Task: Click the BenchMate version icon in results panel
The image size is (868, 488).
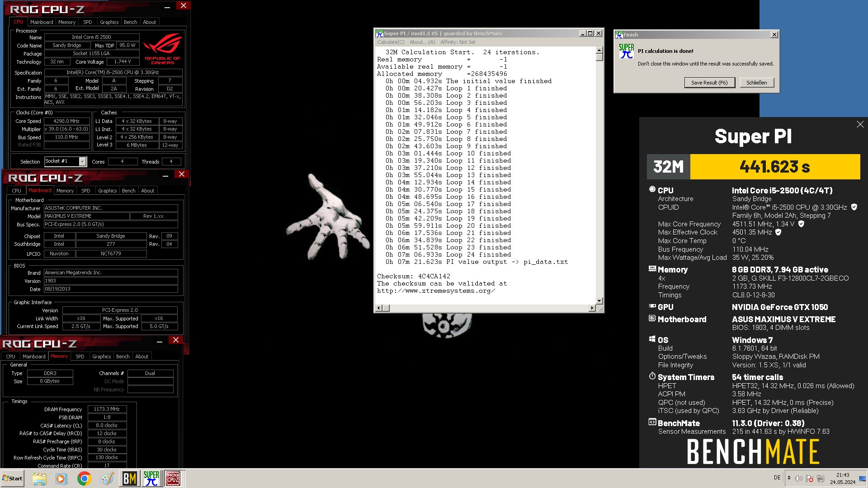Action: click(652, 422)
